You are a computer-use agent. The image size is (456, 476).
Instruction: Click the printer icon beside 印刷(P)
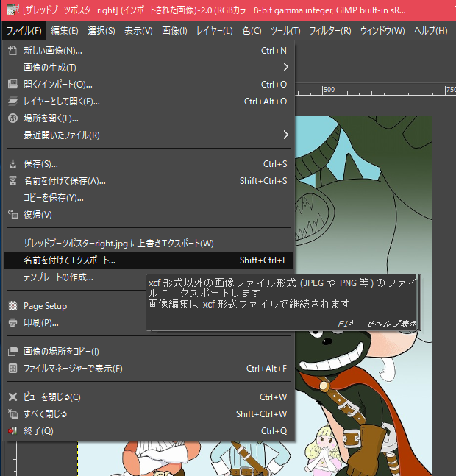[13, 322]
